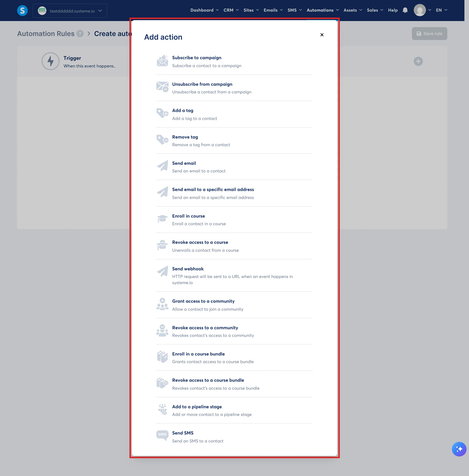Expand the EN language selector
The width and height of the screenshot is (469, 476).
point(442,10)
